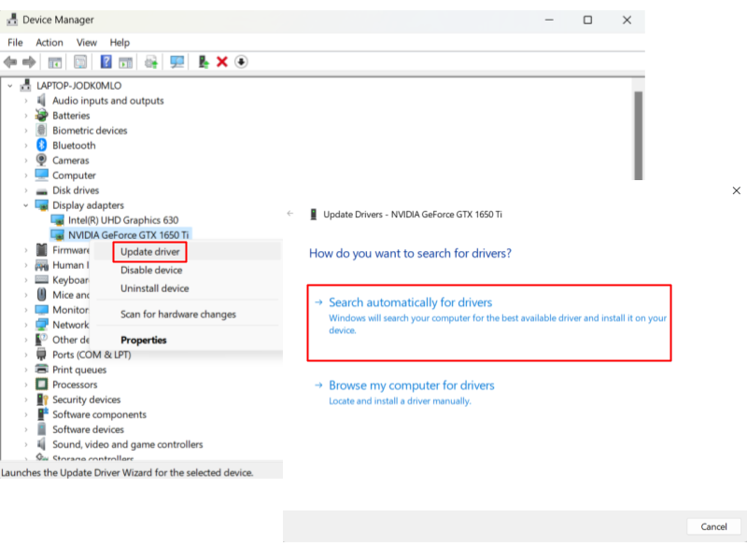The image size is (747, 560).
Task: Click the Audio inputs and outputs speaker icon
Action: point(42,101)
